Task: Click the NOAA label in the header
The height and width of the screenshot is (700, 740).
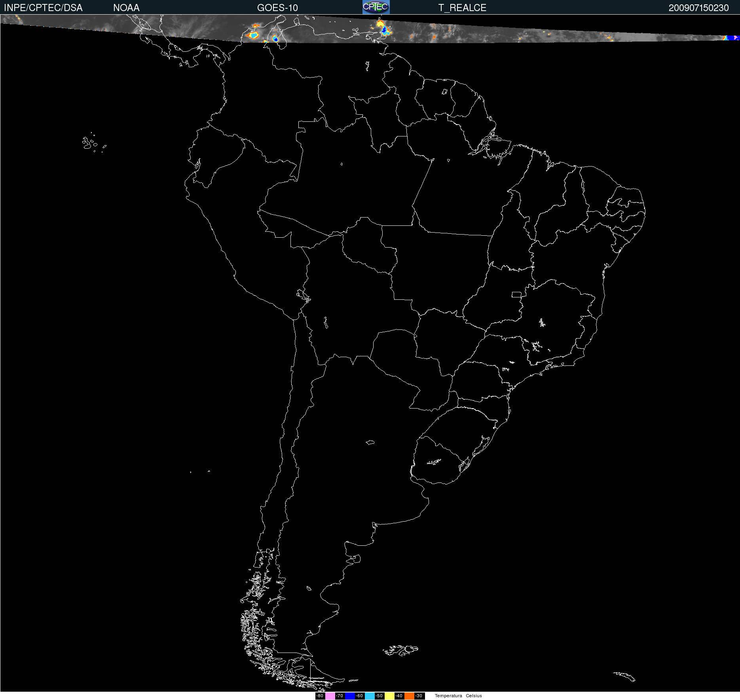Action: (126, 8)
